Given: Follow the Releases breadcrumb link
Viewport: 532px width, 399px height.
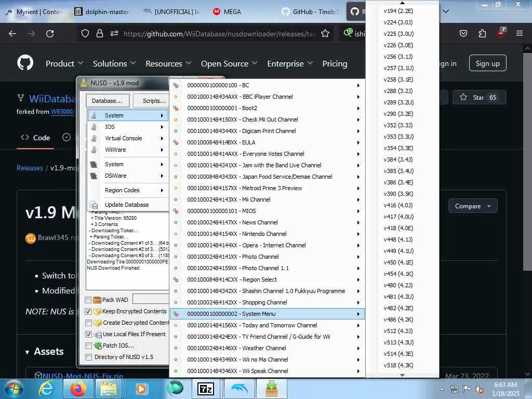Looking at the screenshot, I should pyautogui.click(x=30, y=168).
